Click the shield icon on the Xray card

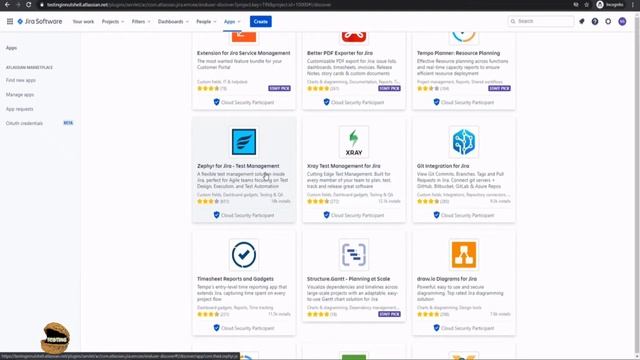coord(326,215)
